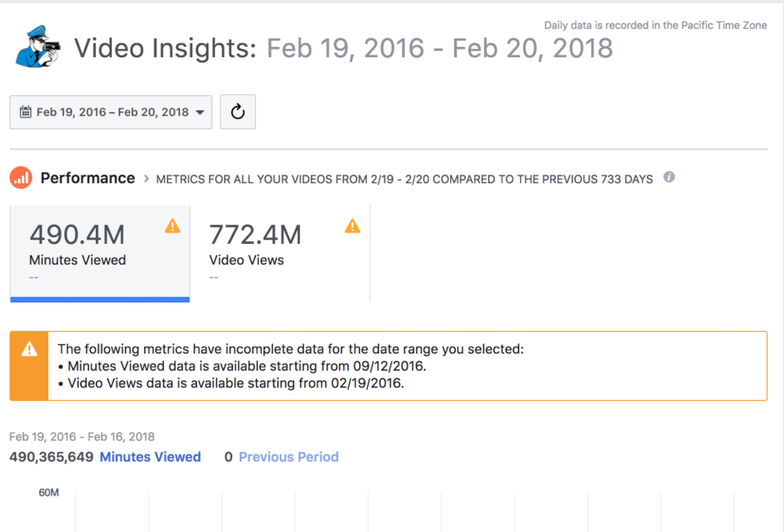Click the police officer page avatar

point(38,46)
